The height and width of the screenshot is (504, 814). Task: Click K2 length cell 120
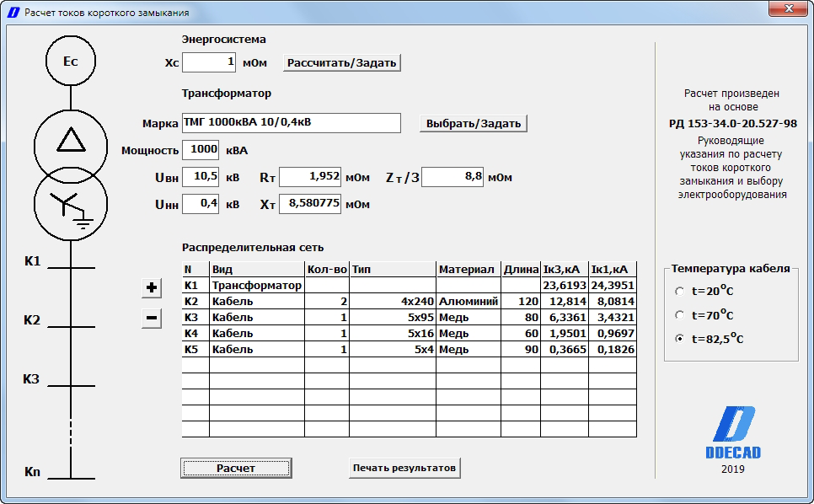tap(521, 301)
